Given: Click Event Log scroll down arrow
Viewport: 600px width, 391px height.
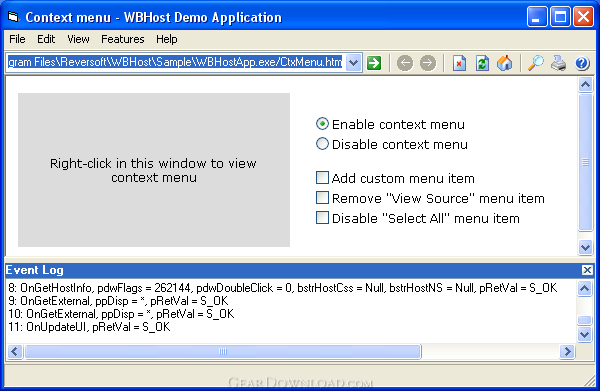Looking at the screenshot, I should [x=584, y=334].
